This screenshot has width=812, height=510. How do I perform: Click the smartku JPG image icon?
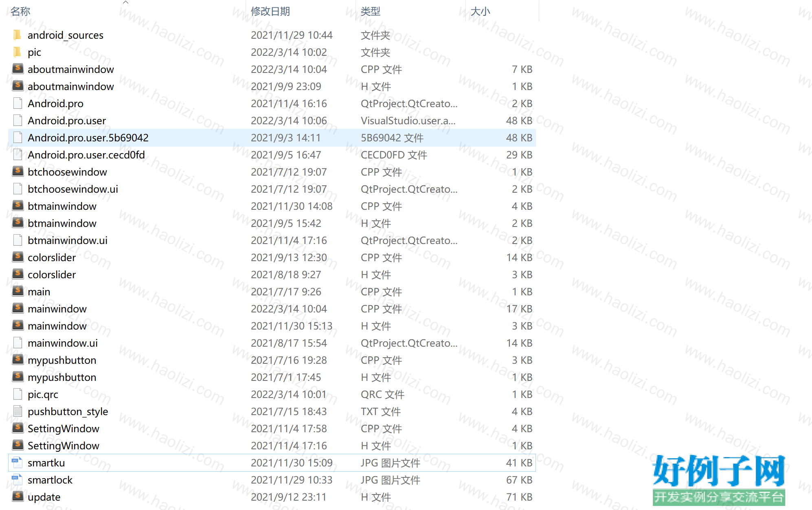[17, 463]
